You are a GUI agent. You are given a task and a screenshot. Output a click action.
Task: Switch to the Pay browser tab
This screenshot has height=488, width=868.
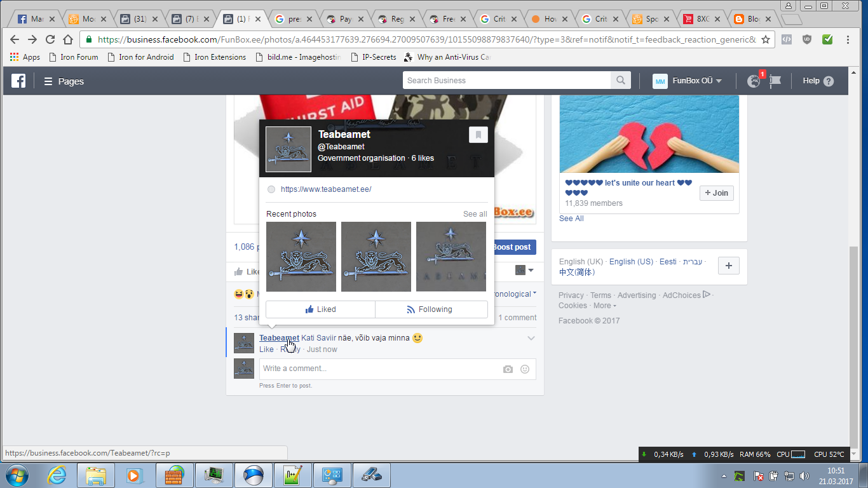[345, 19]
